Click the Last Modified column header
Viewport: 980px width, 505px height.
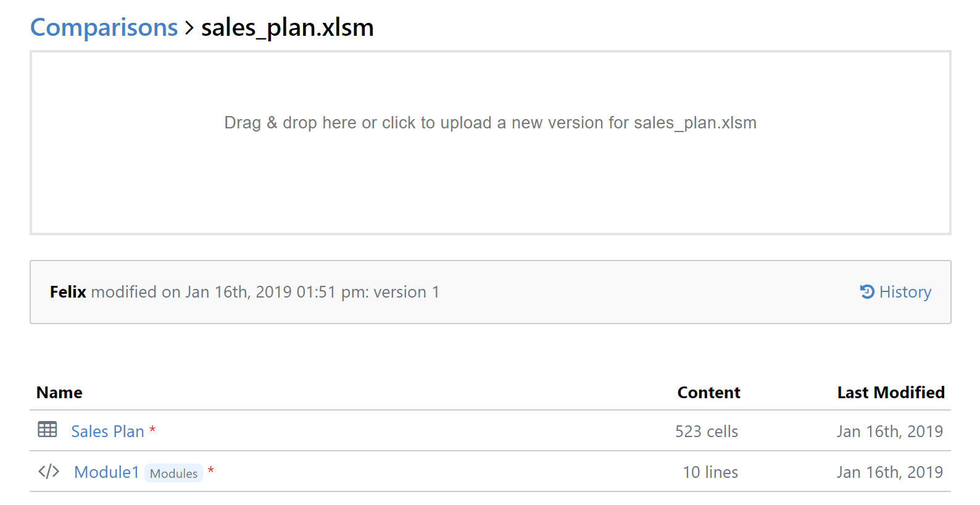891,393
